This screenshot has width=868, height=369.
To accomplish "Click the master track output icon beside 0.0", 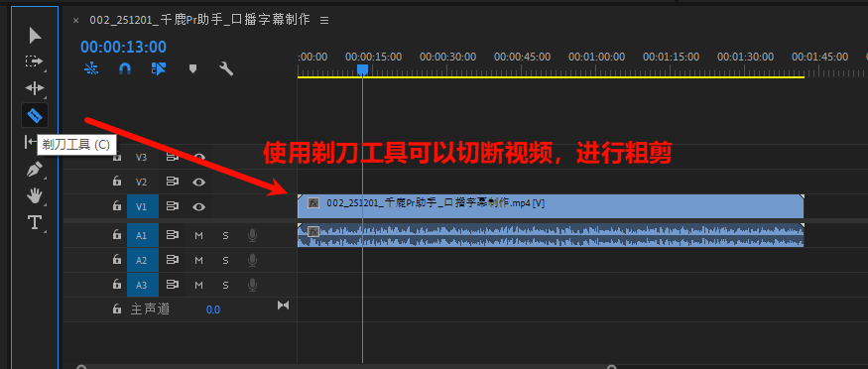I will 283,305.
